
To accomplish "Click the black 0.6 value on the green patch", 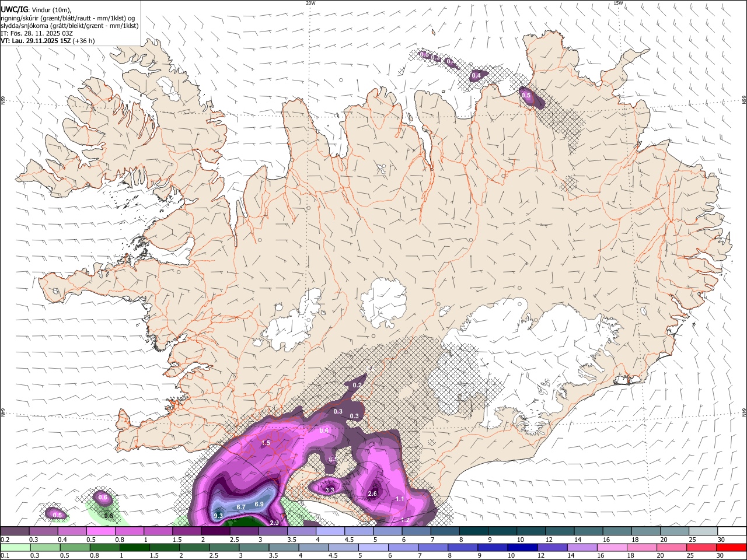I will [x=109, y=516].
